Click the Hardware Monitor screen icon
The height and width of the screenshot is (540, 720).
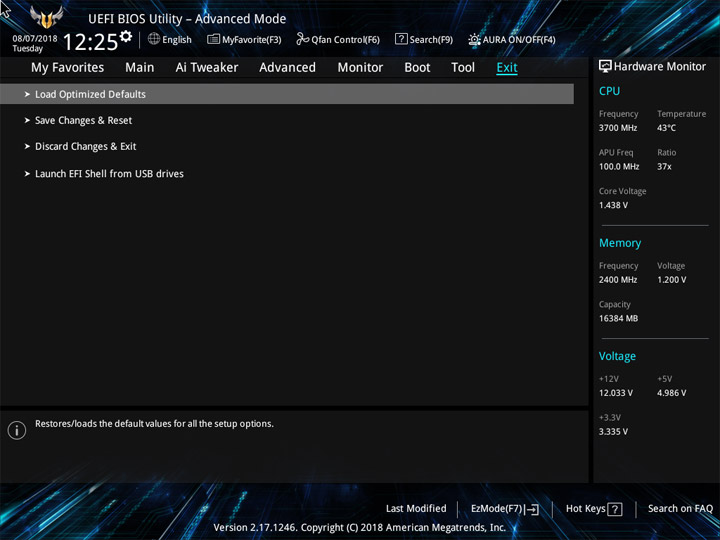605,66
